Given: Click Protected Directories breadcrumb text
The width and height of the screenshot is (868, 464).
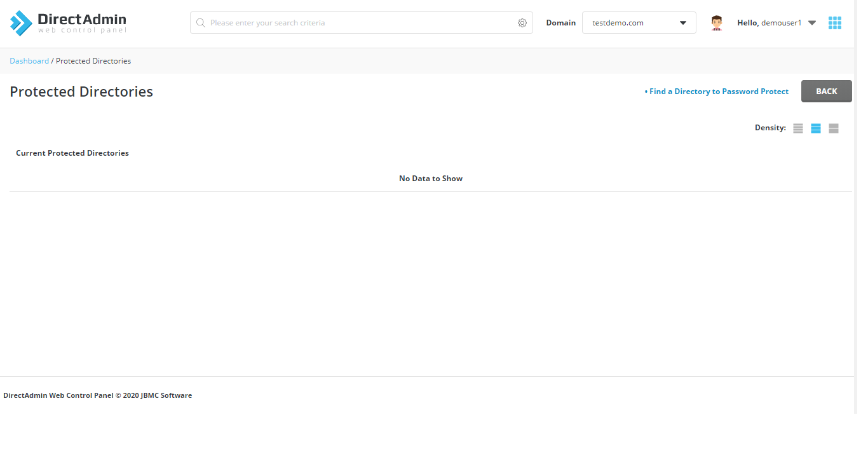Looking at the screenshot, I should pyautogui.click(x=93, y=61).
